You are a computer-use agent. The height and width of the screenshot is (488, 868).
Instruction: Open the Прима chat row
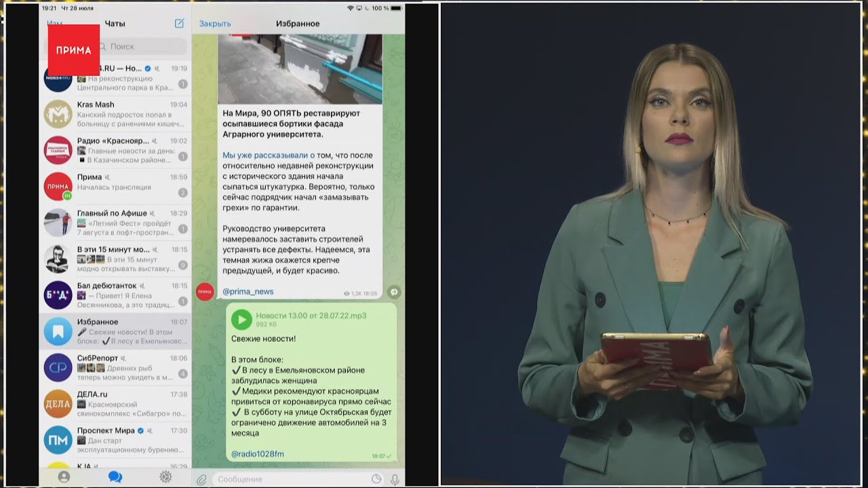(115, 186)
